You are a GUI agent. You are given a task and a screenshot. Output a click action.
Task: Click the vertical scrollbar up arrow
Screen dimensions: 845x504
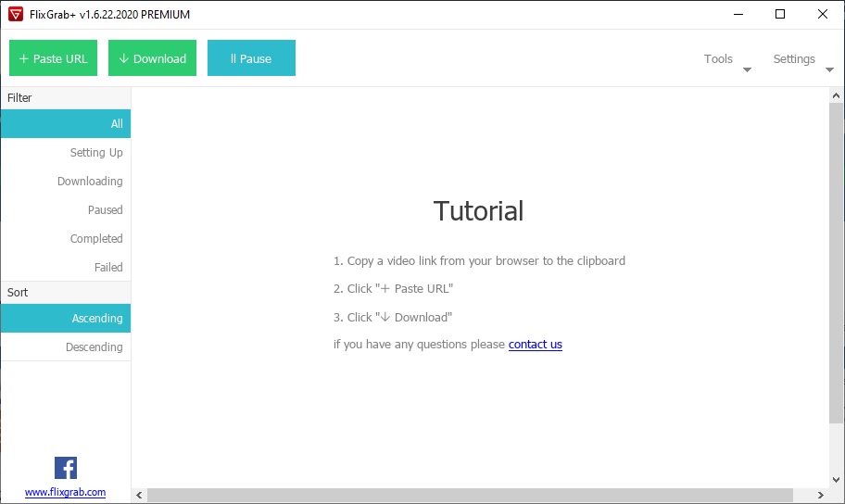(836, 96)
